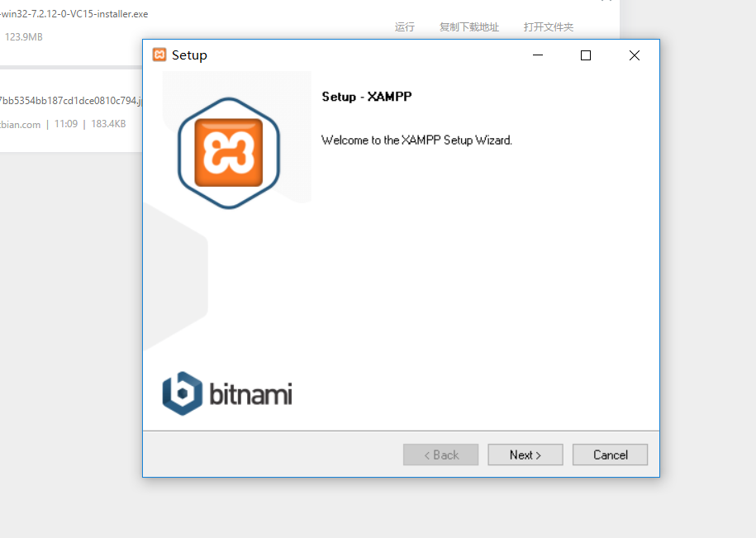Maximize the Setup window

coord(586,55)
